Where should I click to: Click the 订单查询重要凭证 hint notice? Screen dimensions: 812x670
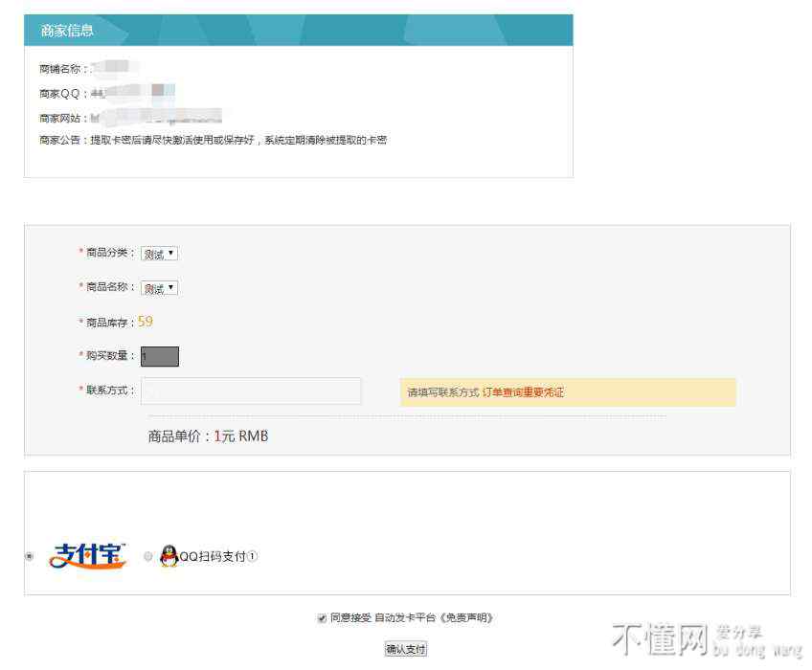coord(568,392)
